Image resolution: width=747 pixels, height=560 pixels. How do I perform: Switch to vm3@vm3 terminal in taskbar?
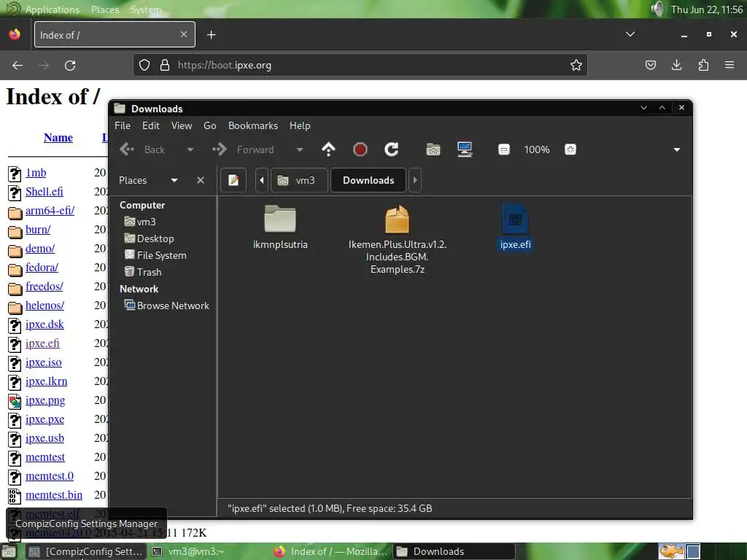[188, 551]
